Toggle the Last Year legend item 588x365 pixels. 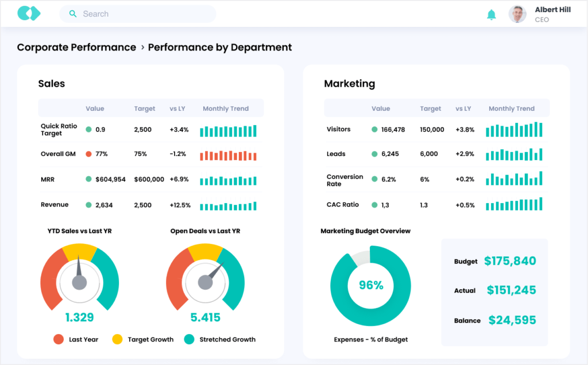(x=76, y=339)
